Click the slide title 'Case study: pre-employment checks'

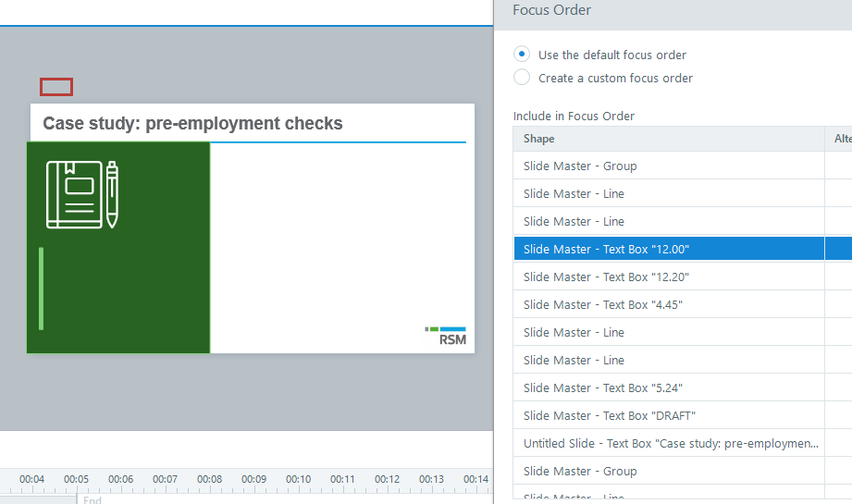point(192,123)
